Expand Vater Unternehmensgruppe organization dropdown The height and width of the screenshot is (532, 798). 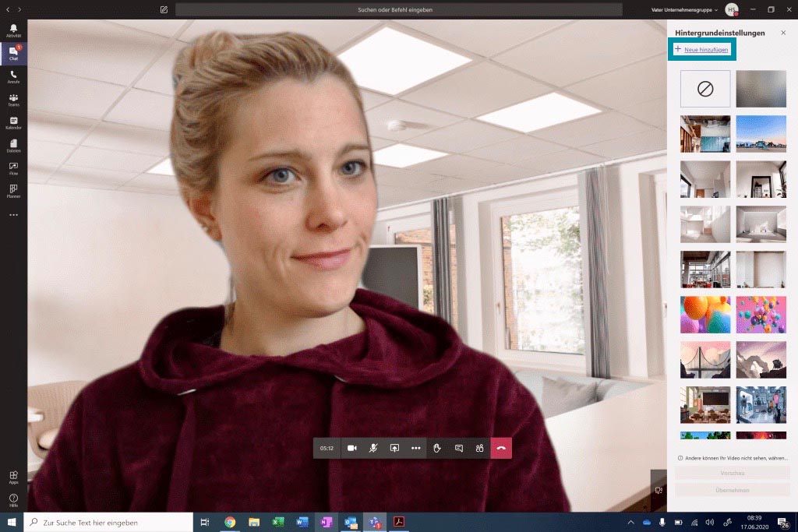684,9
